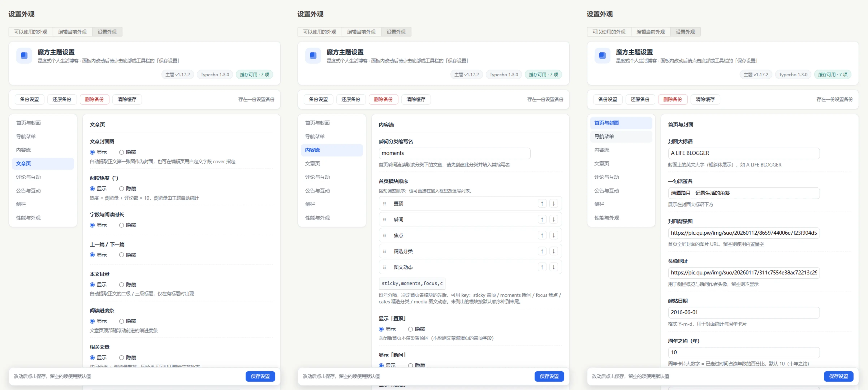Click the down arrow beside 精选分类
Image resolution: width=868 pixels, height=390 pixels.
[553, 251]
